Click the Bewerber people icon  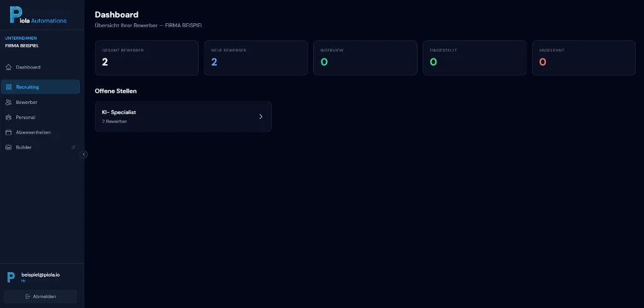9,103
